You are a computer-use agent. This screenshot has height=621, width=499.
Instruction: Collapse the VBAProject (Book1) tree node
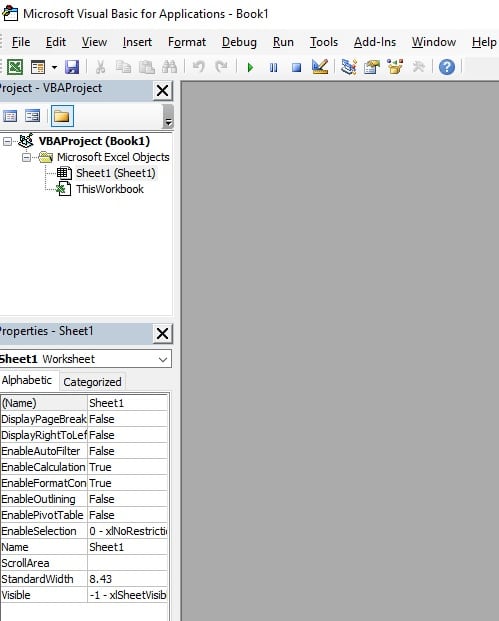[x=7, y=141]
